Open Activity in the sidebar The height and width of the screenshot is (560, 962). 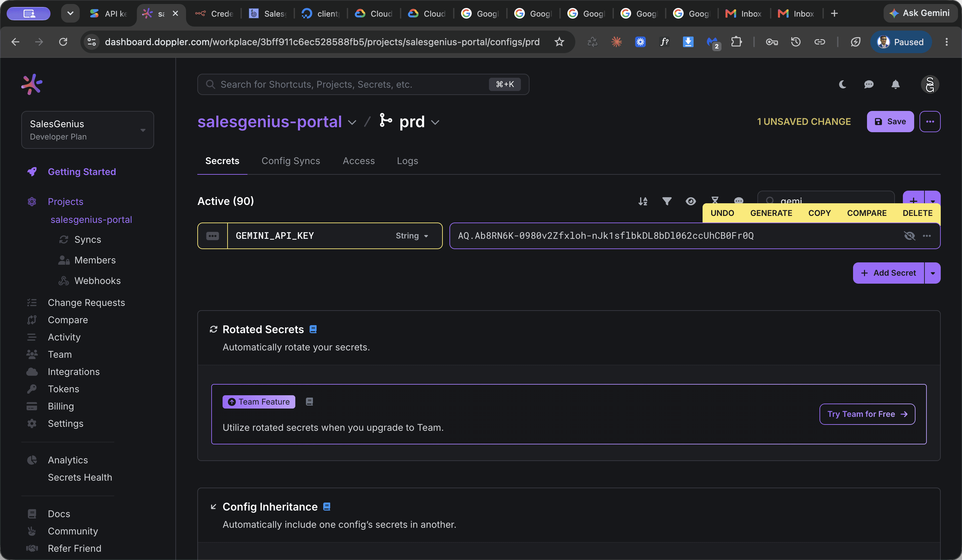click(64, 337)
